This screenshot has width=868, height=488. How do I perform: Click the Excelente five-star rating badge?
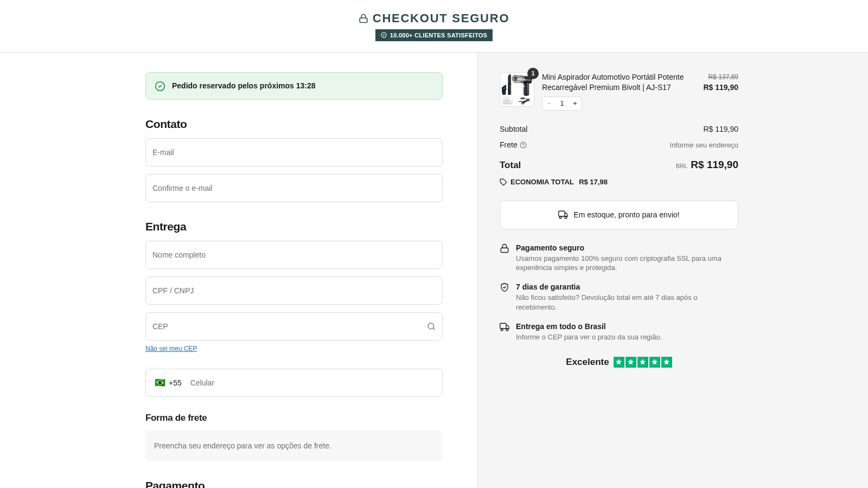point(619,362)
